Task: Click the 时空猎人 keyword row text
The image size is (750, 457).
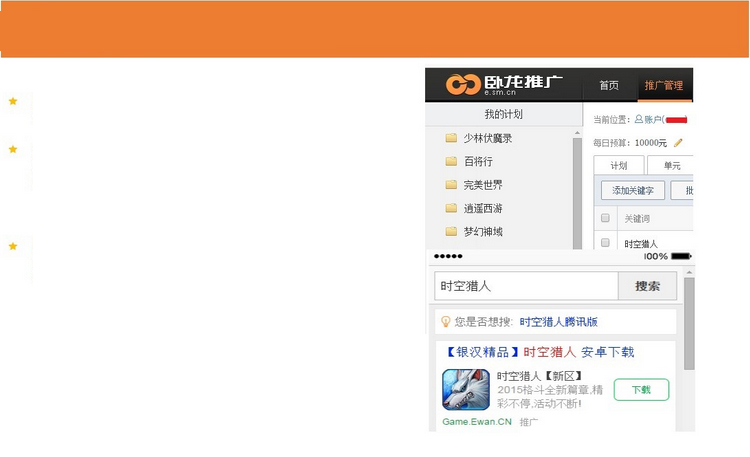Action: (x=641, y=244)
